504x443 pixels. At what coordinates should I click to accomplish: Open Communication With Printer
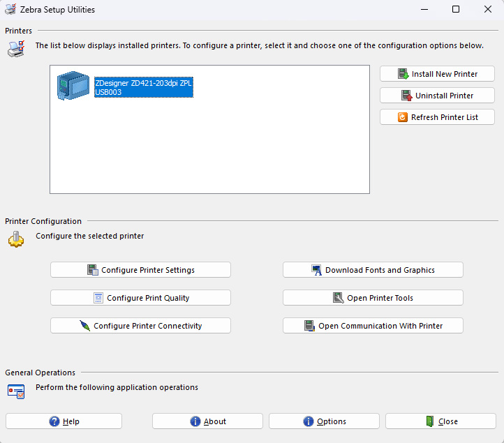tap(373, 326)
